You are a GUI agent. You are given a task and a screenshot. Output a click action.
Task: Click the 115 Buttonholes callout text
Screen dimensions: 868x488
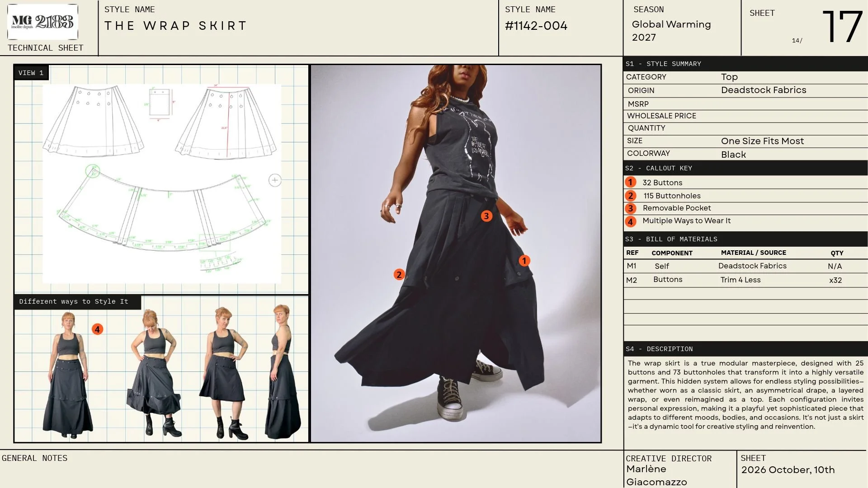pyautogui.click(x=672, y=196)
